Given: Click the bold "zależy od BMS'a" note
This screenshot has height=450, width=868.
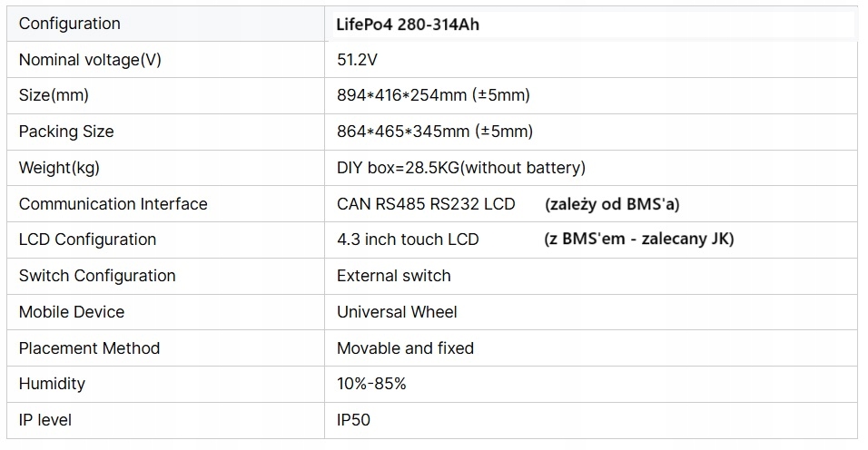Looking at the screenshot, I should (x=612, y=204).
